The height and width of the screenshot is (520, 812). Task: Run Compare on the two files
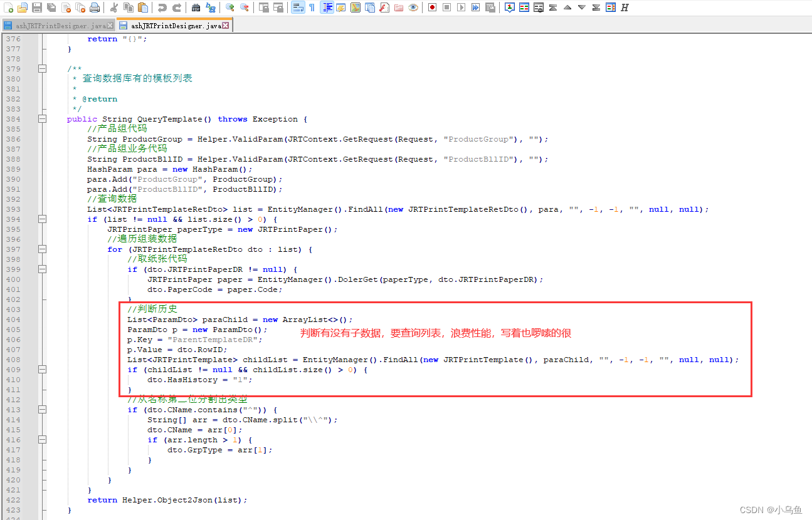click(x=524, y=8)
